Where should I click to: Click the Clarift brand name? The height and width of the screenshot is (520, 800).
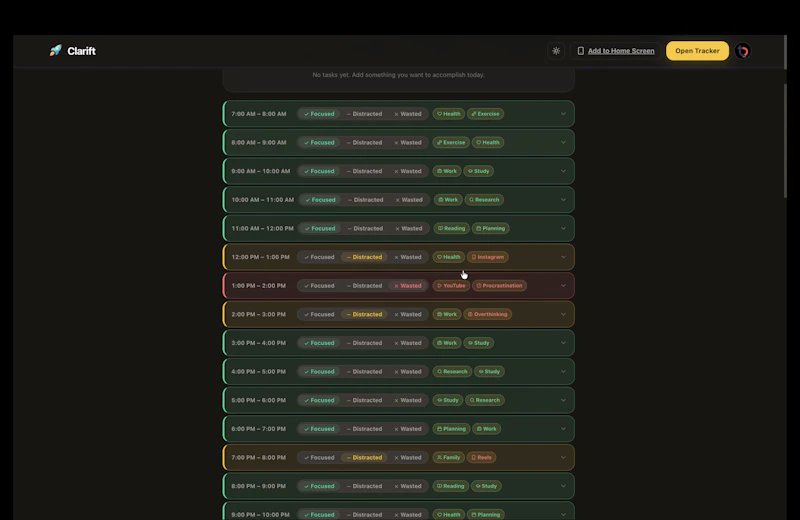(82, 51)
